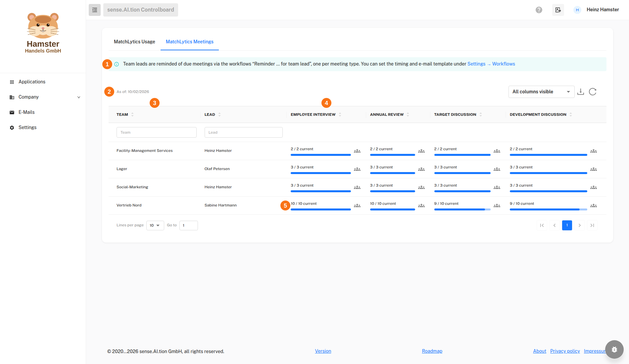This screenshot has width=629, height=364.
Task: Sort by Target Discussion column
Action: coord(481,114)
